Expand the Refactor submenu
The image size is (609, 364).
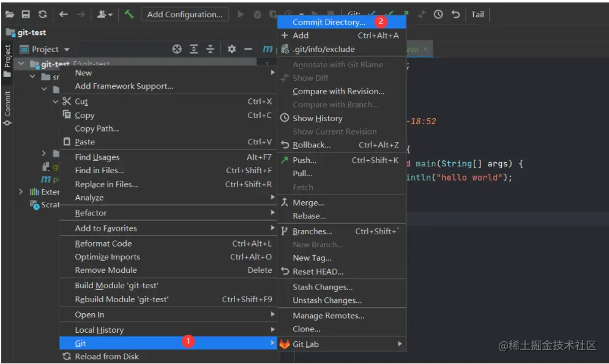[x=168, y=213]
